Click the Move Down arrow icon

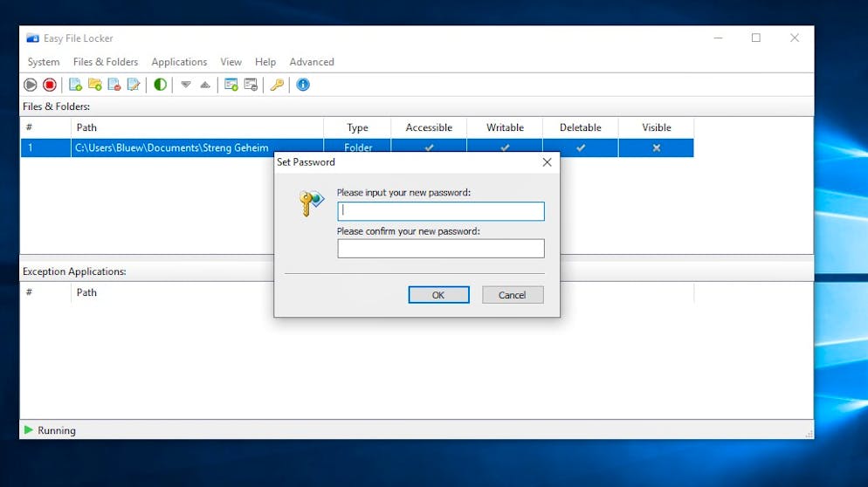click(186, 85)
